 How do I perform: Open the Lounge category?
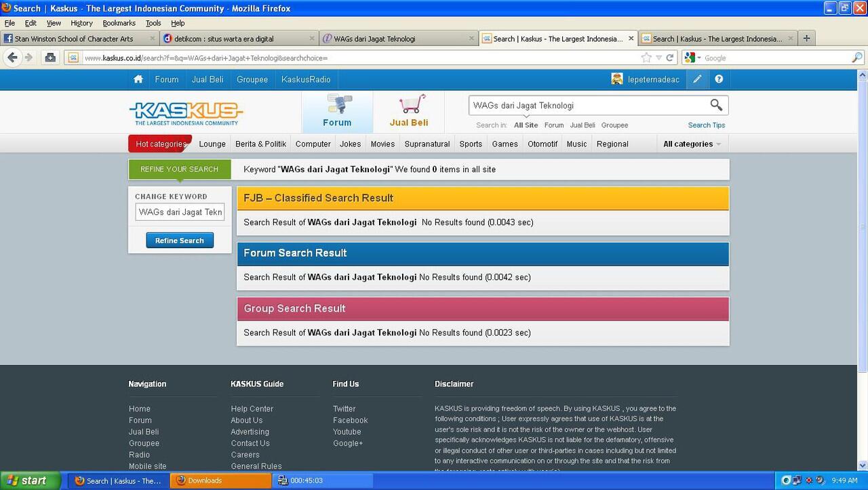tap(212, 144)
